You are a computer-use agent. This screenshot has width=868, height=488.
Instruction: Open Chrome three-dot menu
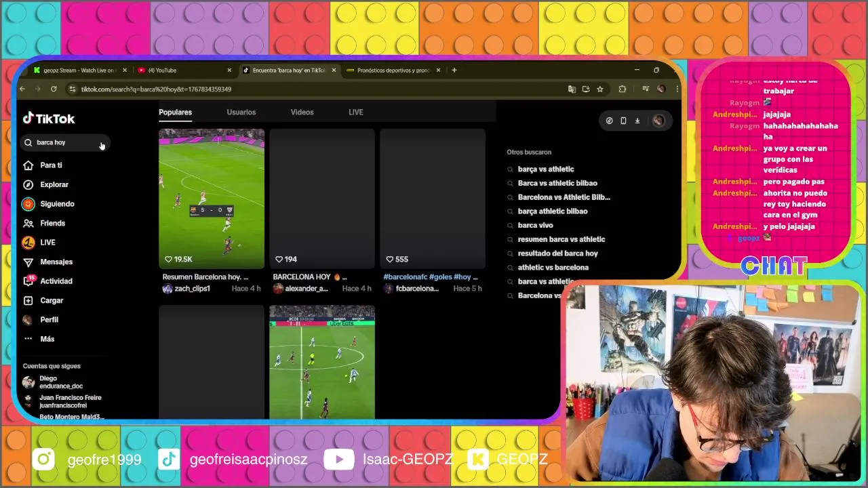point(677,89)
